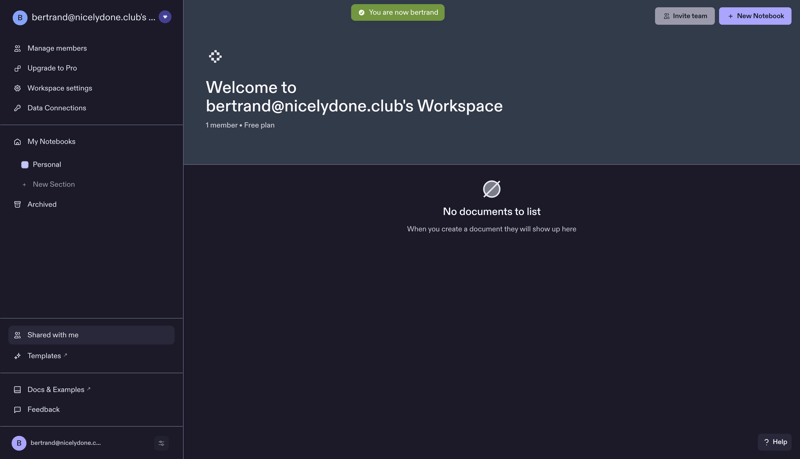Click the Manage members people icon
This screenshot has height=459, width=800.
coord(17,48)
